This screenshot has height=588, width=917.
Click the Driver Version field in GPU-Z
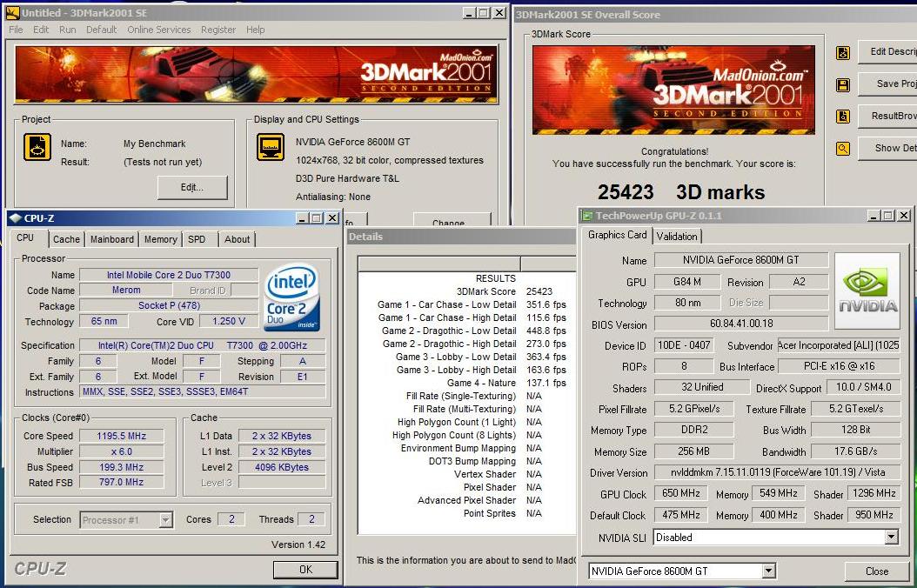(x=777, y=472)
